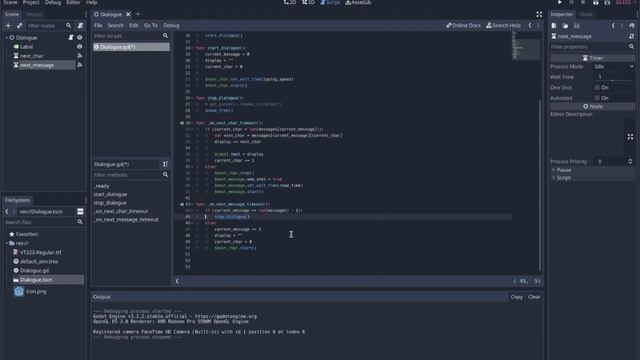
Task: Toggle visibility of Label node
Action: click(x=80, y=47)
